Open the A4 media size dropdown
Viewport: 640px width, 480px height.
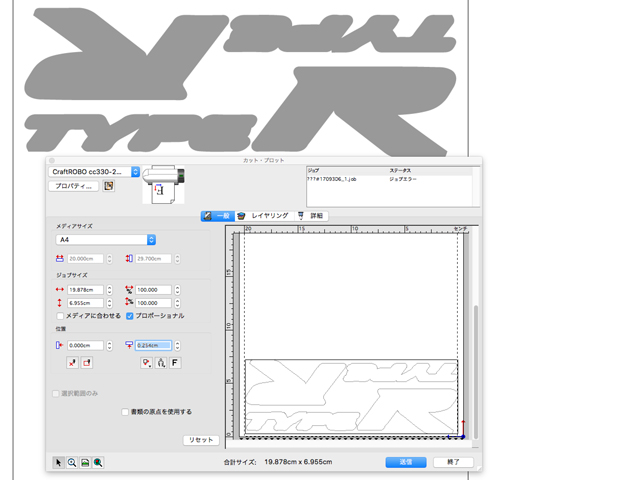[106, 240]
